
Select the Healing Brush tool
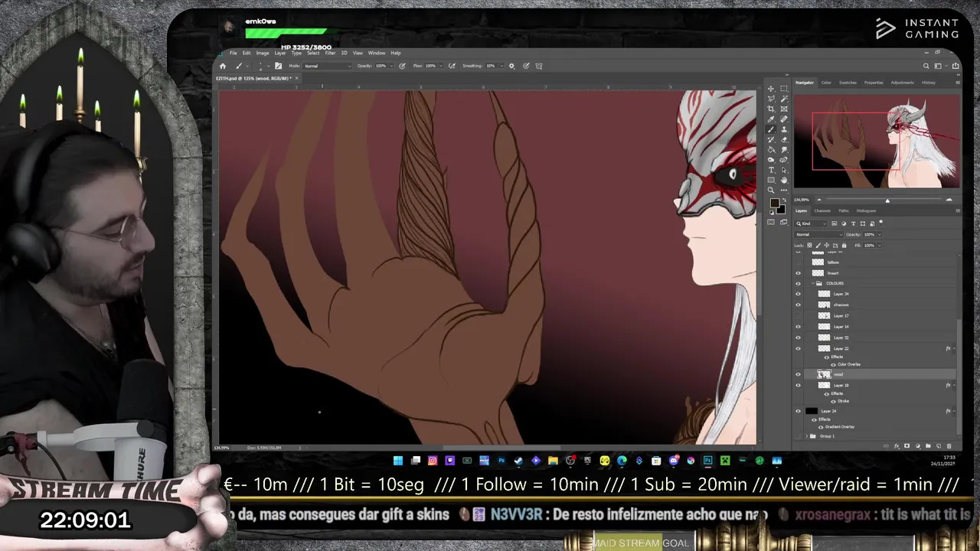click(783, 119)
